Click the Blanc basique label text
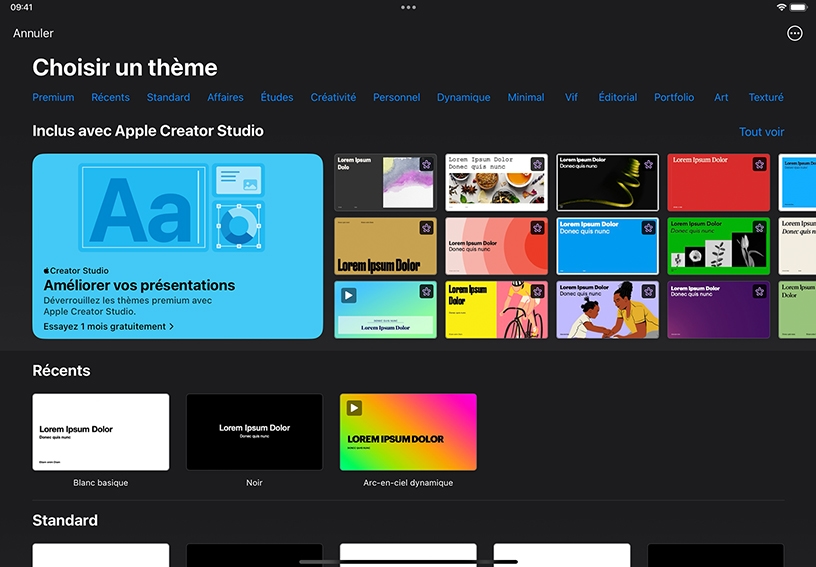The height and width of the screenshot is (567, 816). [x=100, y=483]
